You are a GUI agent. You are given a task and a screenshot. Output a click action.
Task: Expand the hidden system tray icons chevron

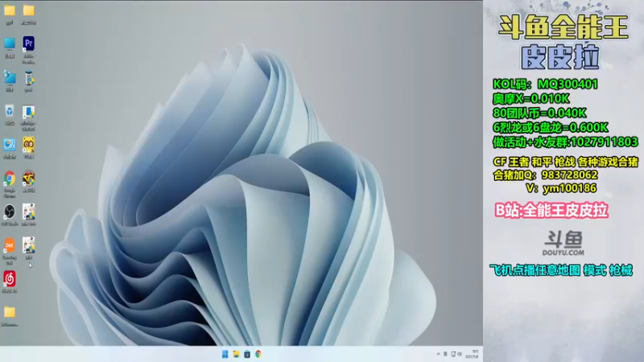[x=438, y=354]
